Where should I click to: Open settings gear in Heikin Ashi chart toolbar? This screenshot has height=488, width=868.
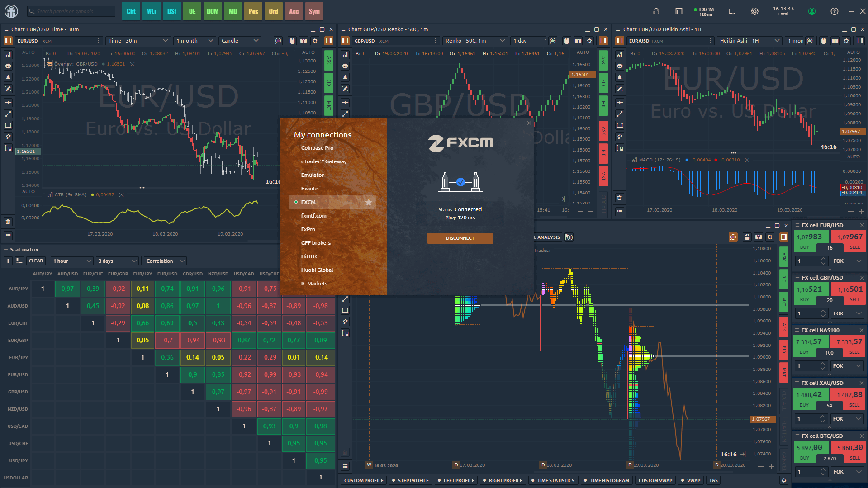pyautogui.click(x=846, y=41)
